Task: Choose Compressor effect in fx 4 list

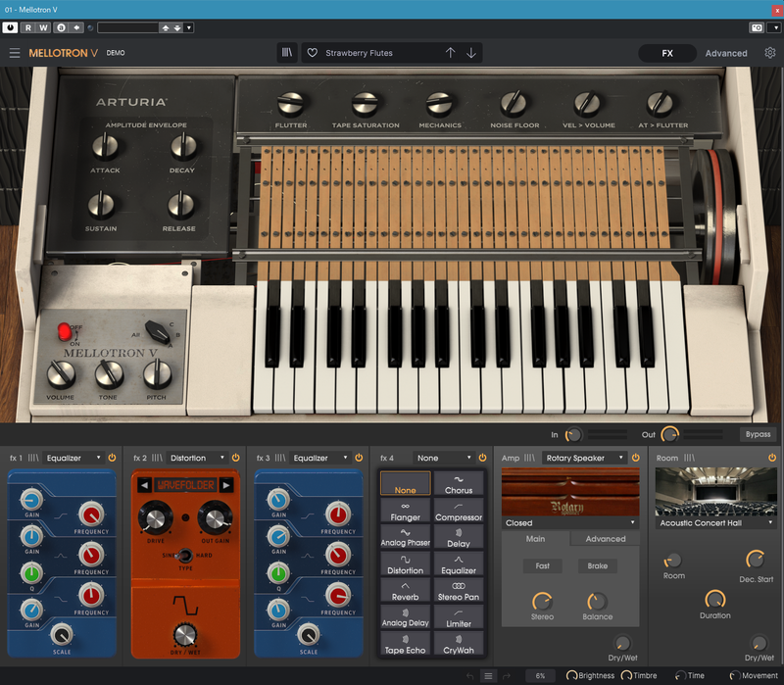Action: [x=459, y=511]
